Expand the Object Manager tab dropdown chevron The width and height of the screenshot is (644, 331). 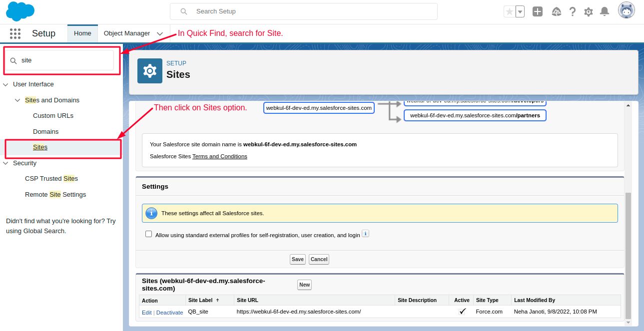(160, 33)
